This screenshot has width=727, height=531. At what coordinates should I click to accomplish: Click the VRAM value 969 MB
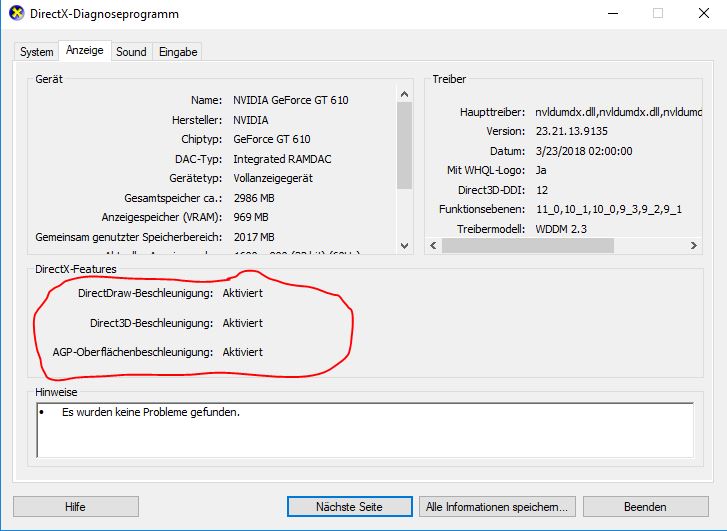251,217
